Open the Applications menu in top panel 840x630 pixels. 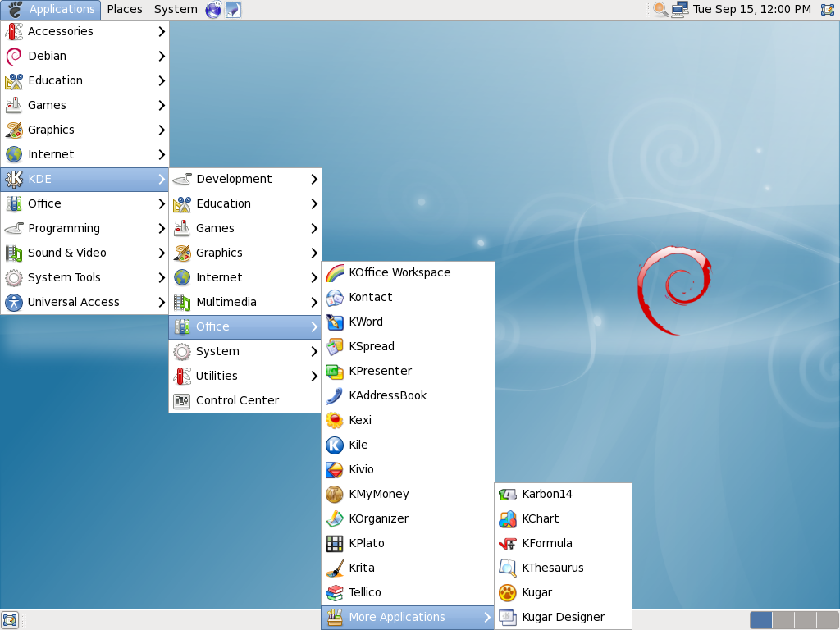click(x=51, y=9)
